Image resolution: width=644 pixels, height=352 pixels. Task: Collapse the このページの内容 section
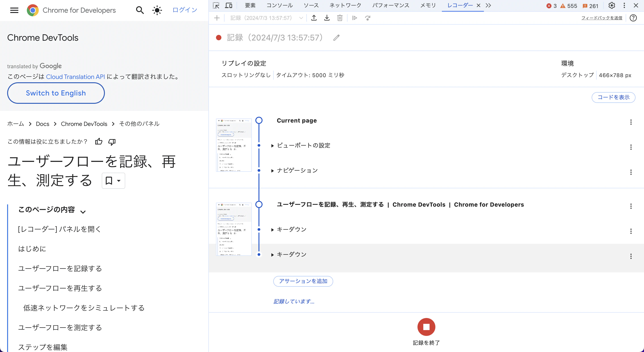pos(83,212)
